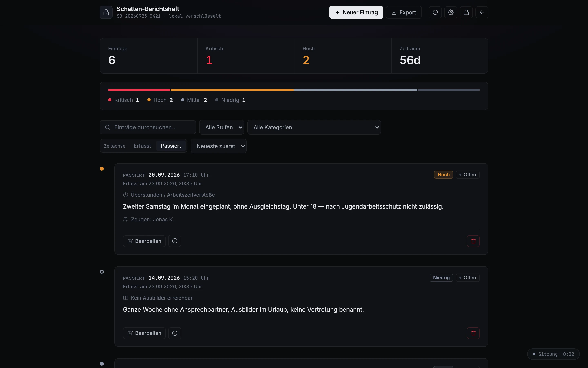The image size is (588, 368).
Task: Click the Zeitraum 56d stat card
Action: pos(440,56)
